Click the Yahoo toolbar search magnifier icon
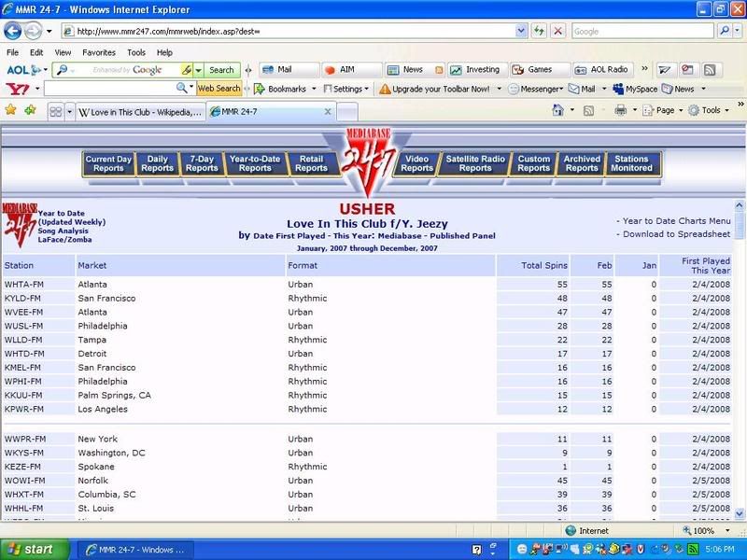 [181, 88]
